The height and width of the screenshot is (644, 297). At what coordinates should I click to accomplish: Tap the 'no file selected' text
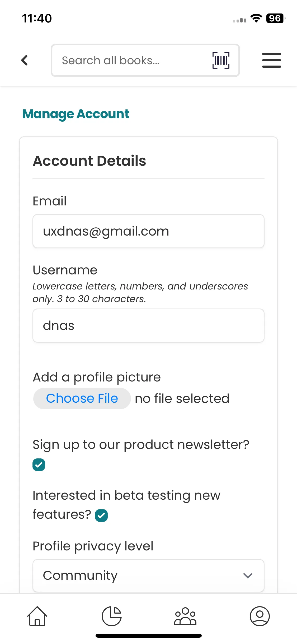[182, 398]
